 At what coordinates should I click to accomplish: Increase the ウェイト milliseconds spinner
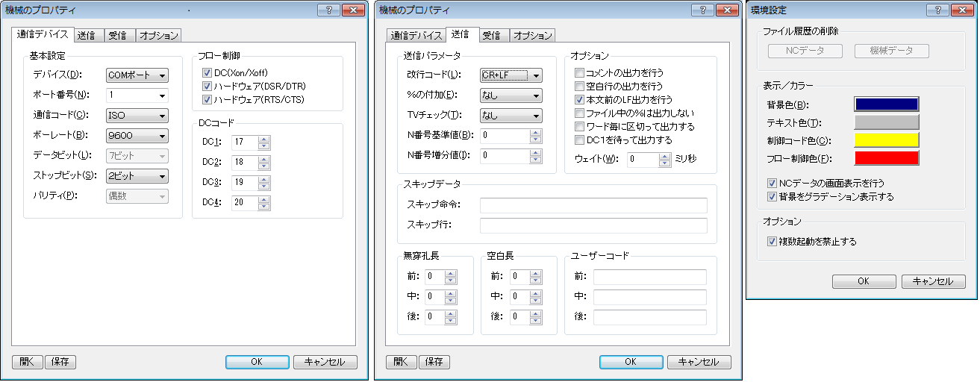[665, 156]
